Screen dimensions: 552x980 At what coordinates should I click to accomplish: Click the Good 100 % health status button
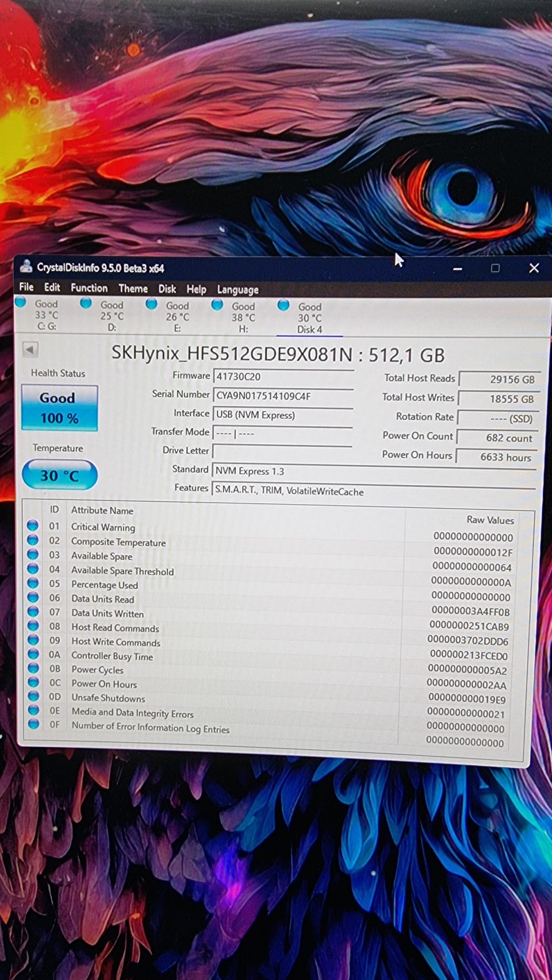(59, 408)
